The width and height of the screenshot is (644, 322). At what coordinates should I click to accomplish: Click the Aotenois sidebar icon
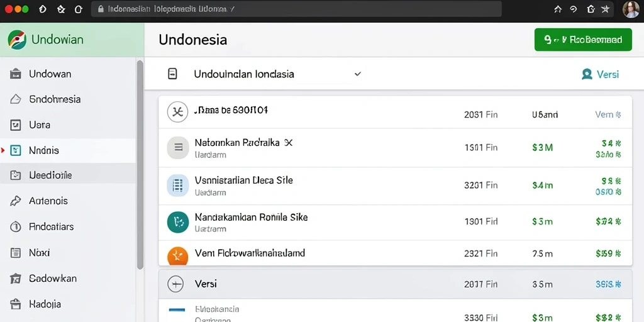(16, 201)
